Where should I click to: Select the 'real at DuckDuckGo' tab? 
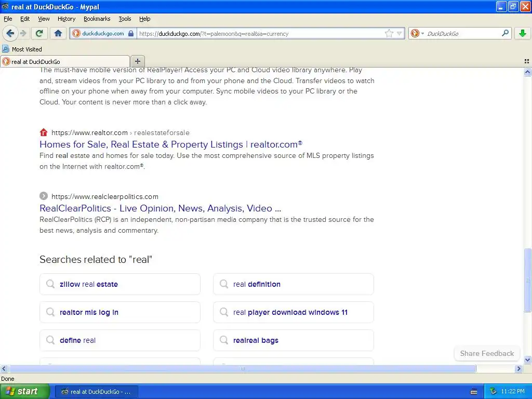(65, 61)
